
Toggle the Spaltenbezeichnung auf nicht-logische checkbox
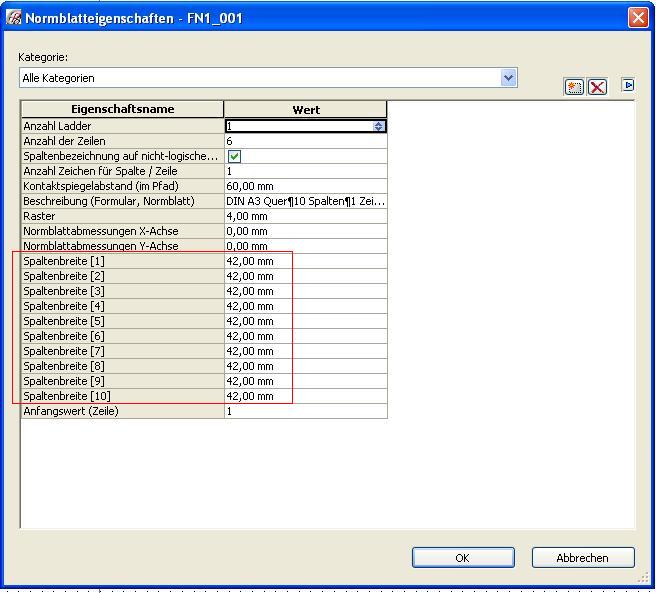tap(234, 157)
